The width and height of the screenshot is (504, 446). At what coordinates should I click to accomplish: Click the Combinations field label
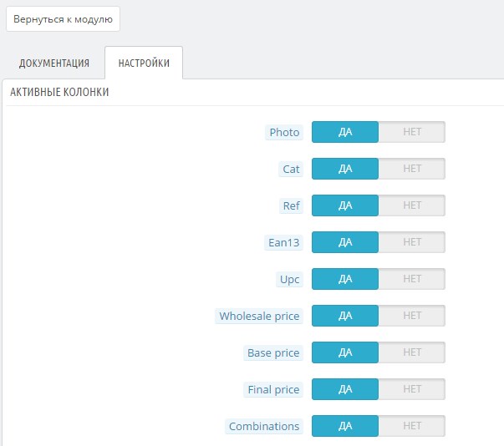pyautogui.click(x=264, y=426)
